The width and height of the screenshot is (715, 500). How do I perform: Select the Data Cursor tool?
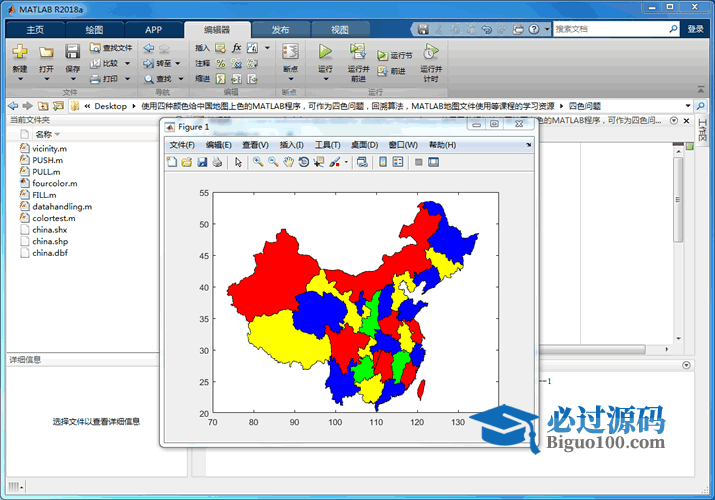318,162
